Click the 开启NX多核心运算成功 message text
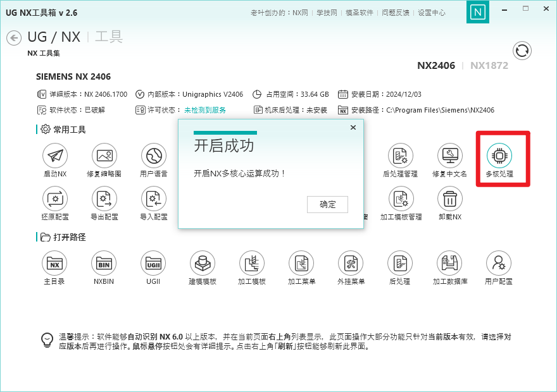The image size is (557, 392). (239, 173)
